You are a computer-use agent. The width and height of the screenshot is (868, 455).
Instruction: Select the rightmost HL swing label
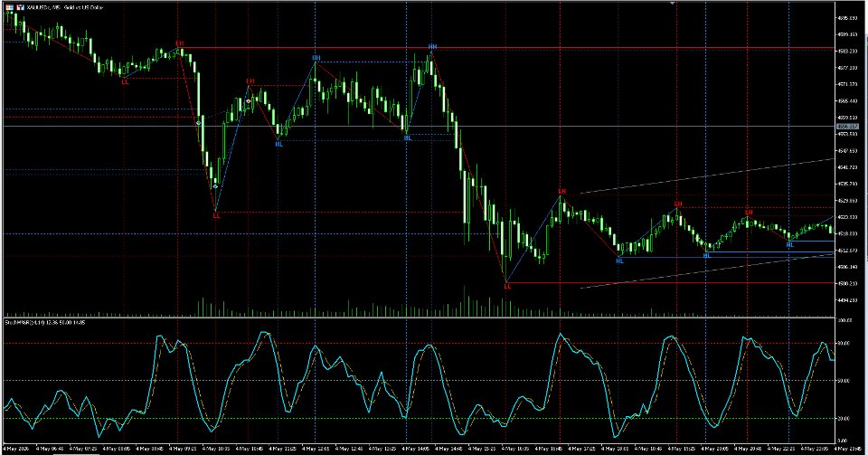click(790, 244)
